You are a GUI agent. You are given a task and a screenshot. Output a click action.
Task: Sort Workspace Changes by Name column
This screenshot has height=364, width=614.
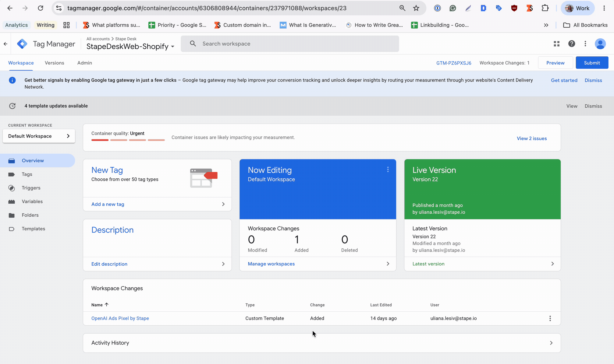(x=100, y=305)
